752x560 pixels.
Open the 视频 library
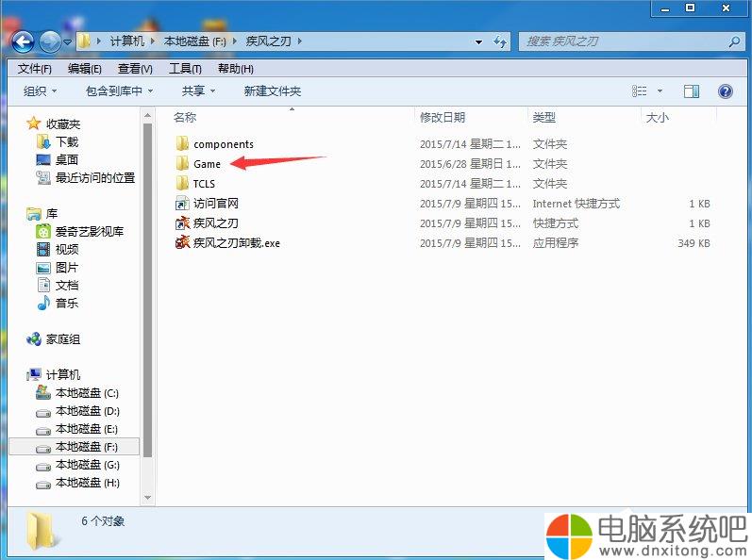pyautogui.click(x=66, y=250)
